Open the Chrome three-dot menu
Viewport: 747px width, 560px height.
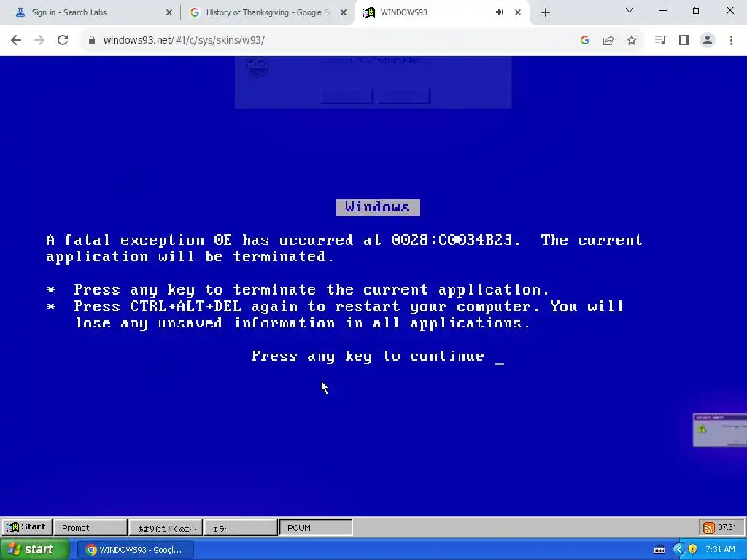pos(731,41)
